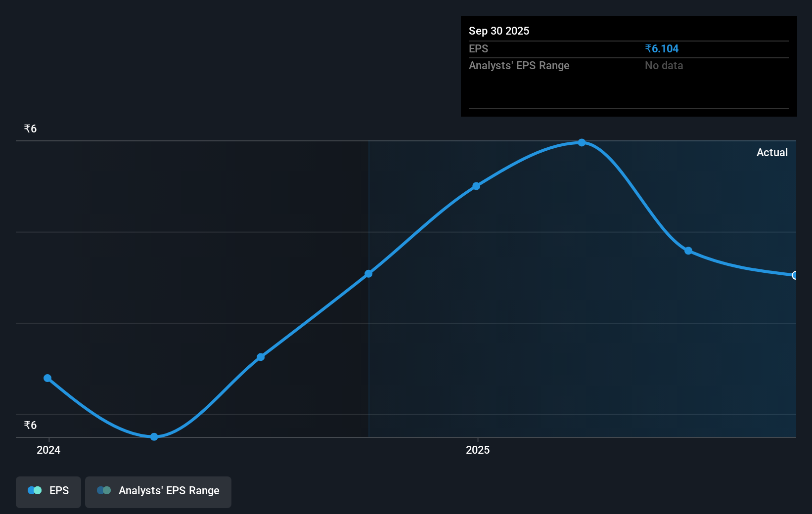Select the latest Sep 30 2025 EPS point
812x514 pixels.
795,275
